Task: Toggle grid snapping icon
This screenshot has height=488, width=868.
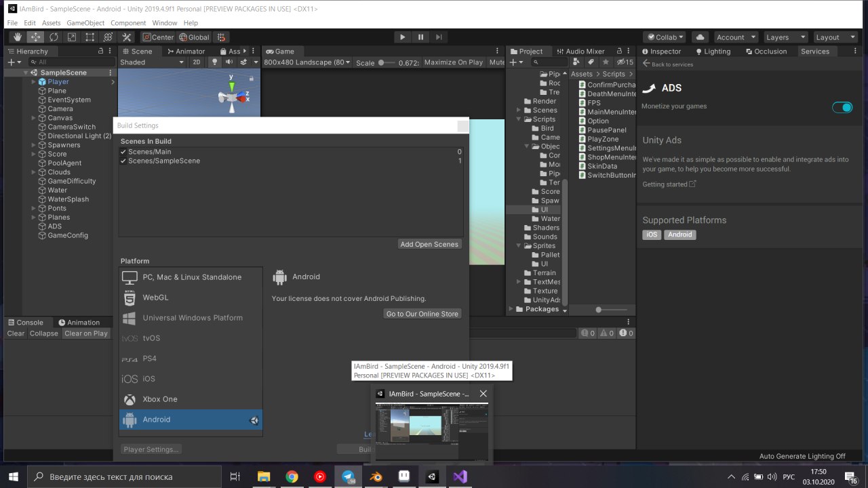Action: pyautogui.click(x=221, y=37)
